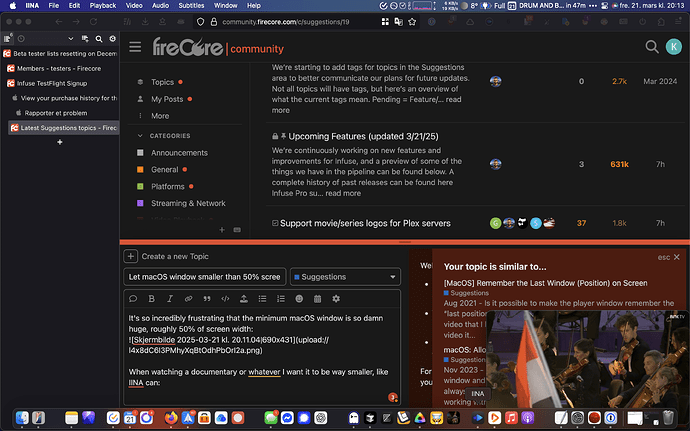Open a new tab with plus button
The height and width of the screenshot is (431, 690).
60,142
